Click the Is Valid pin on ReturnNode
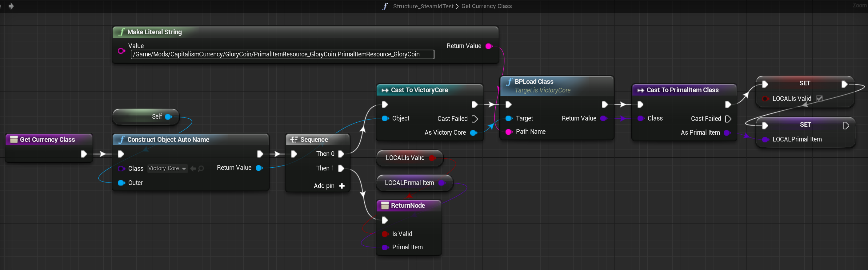The image size is (868, 270). [x=385, y=234]
